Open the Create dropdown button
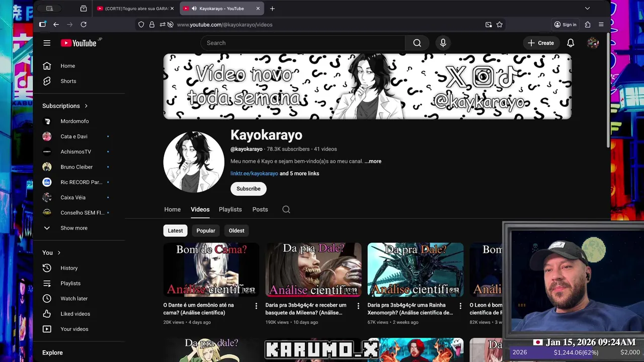 point(541,43)
